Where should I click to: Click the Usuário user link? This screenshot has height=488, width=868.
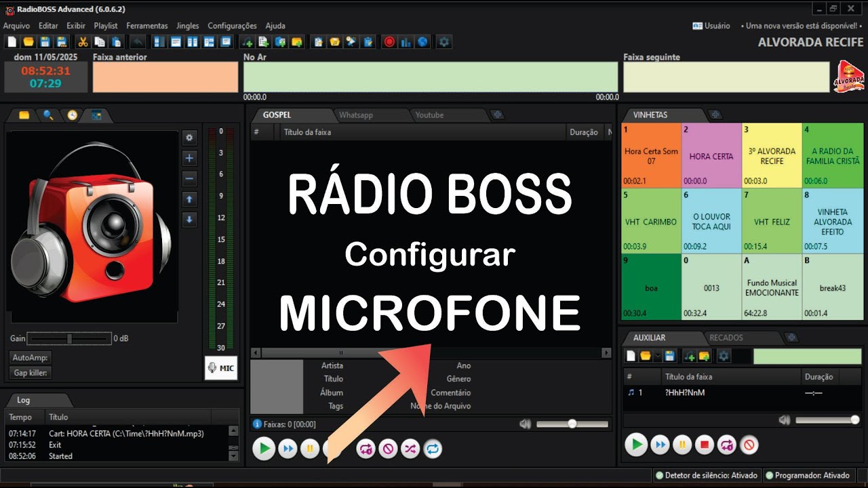click(x=711, y=26)
